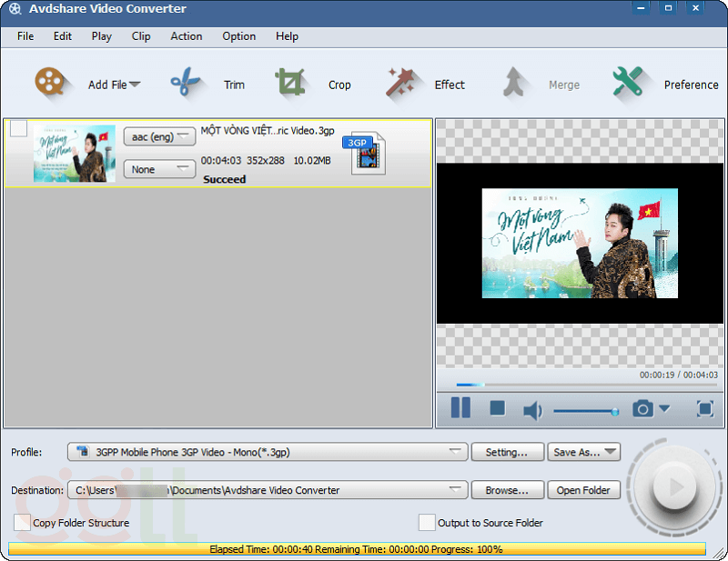Toggle fullscreen preview mode
The image size is (728, 561).
coord(705,409)
